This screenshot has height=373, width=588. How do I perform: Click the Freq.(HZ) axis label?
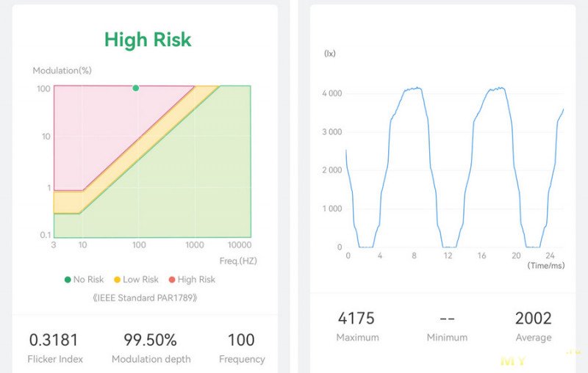point(237,261)
